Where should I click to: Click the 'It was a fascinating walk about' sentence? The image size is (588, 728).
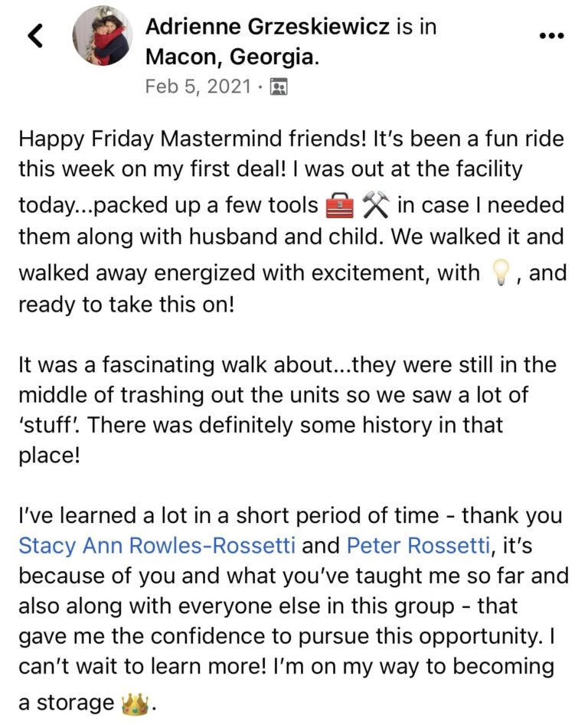point(184,365)
